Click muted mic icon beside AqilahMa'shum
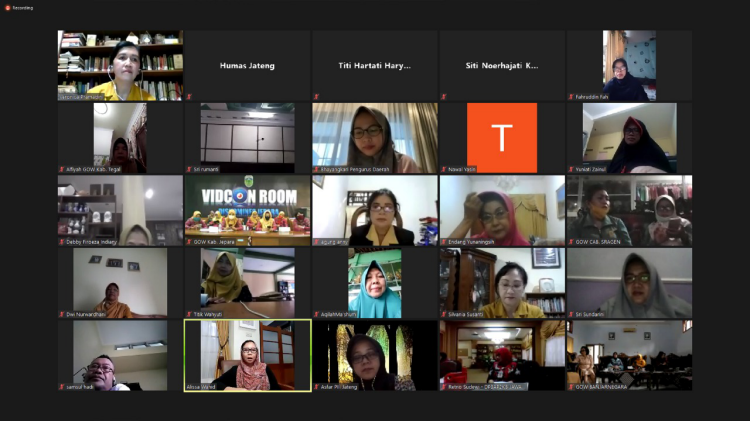 (x=316, y=314)
